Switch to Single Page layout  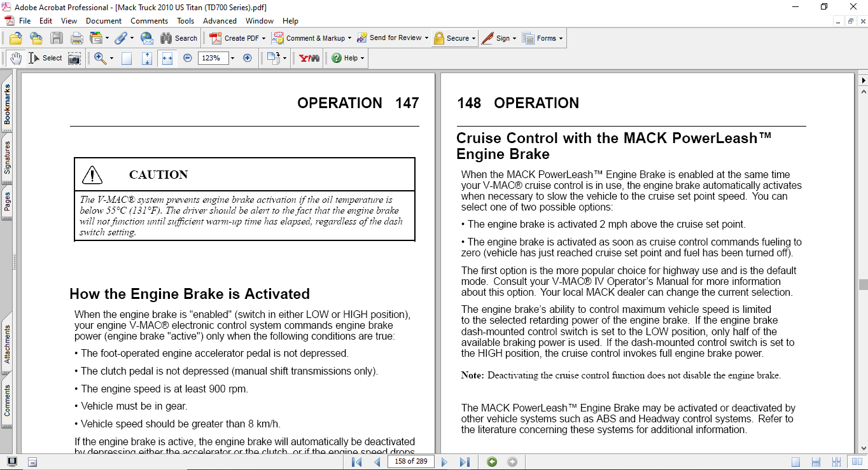pos(795,462)
